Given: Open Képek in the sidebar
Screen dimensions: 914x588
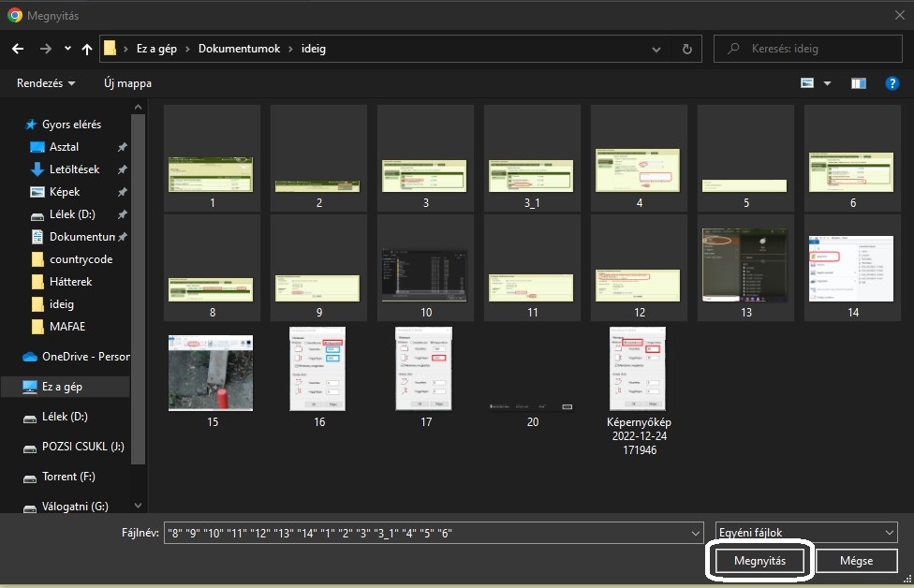Looking at the screenshot, I should click(x=65, y=192).
